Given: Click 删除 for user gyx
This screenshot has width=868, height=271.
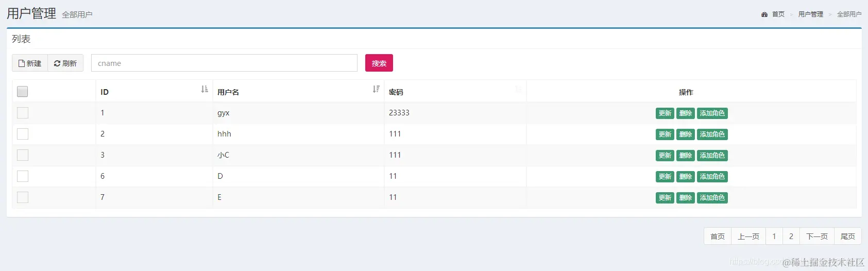Looking at the screenshot, I should pos(686,113).
